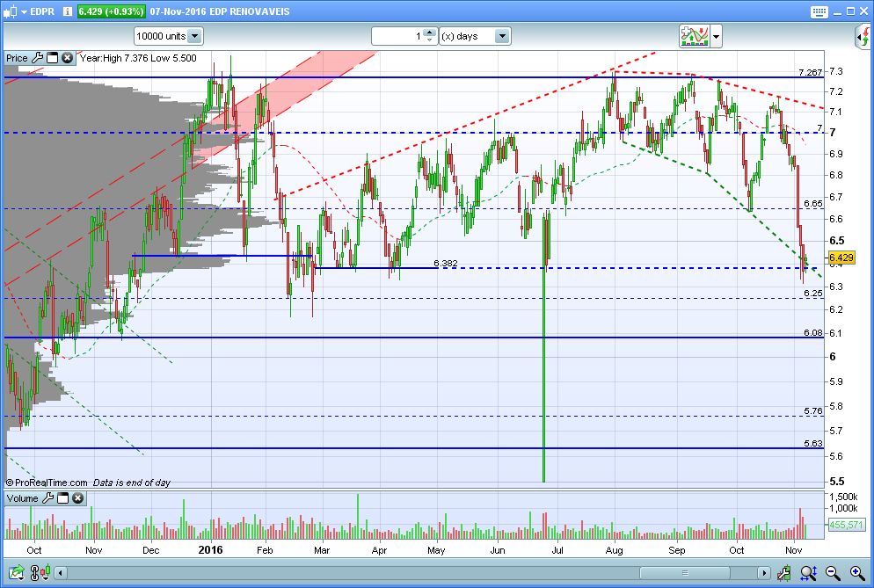Open the chart style candlestick menu icon

[x=10, y=11]
